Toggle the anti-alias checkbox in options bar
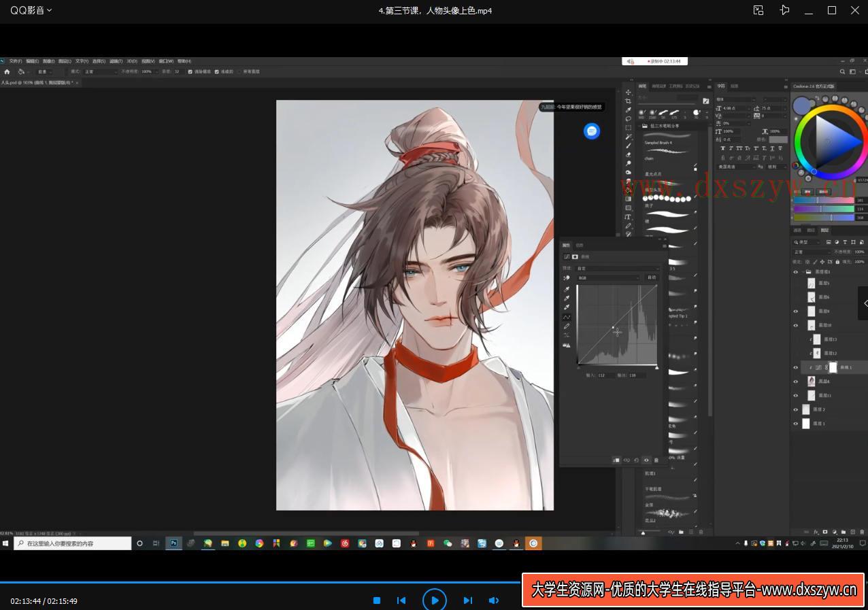 [x=190, y=71]
